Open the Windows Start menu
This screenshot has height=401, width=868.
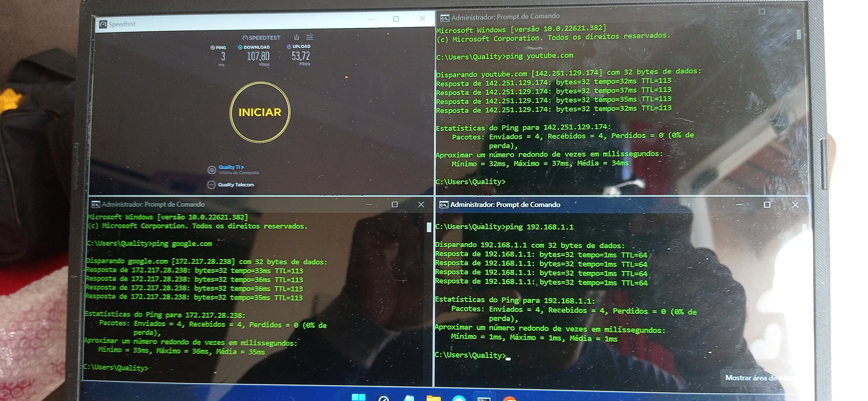click(x=359, y=398)
